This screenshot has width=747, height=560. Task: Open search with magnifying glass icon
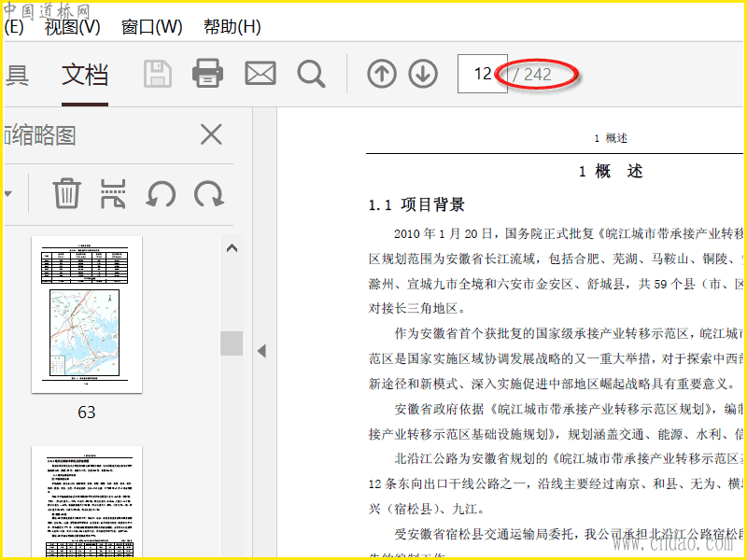pyautogui.click(x=311, y=75)
